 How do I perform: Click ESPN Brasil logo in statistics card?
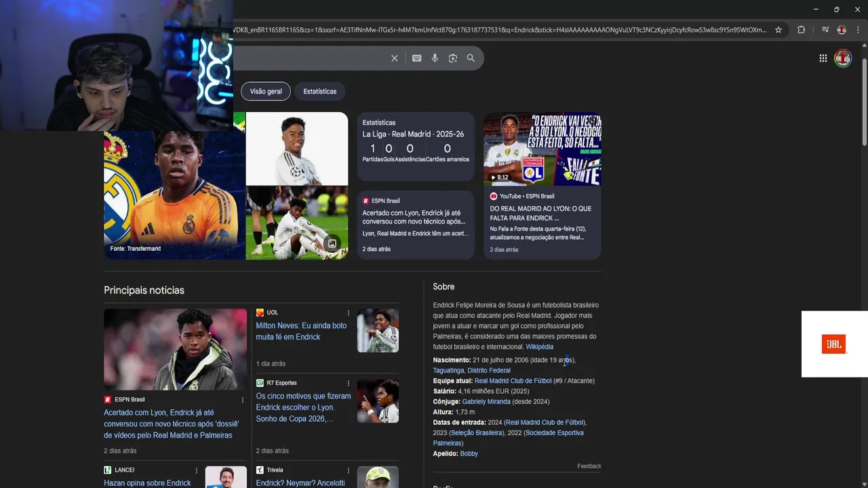pos(366,201)
